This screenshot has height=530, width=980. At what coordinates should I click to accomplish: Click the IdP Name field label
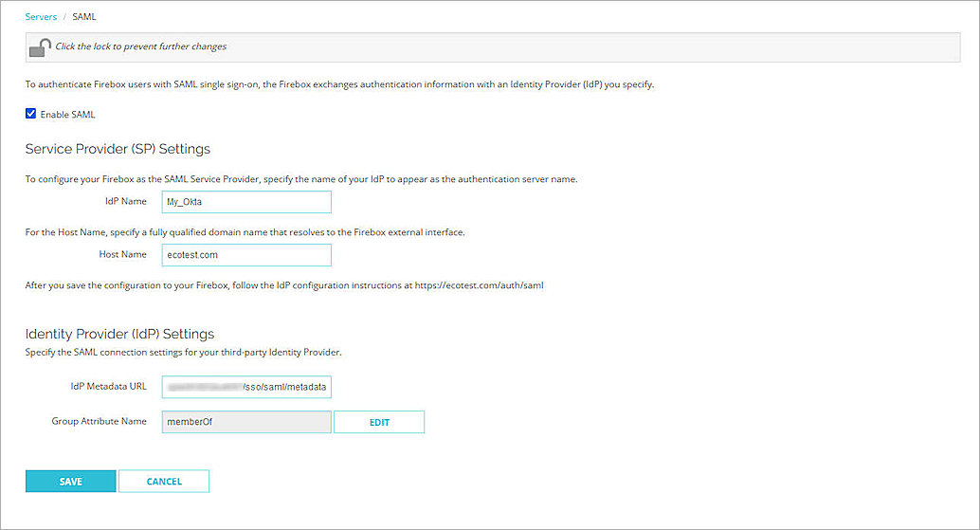125,202
